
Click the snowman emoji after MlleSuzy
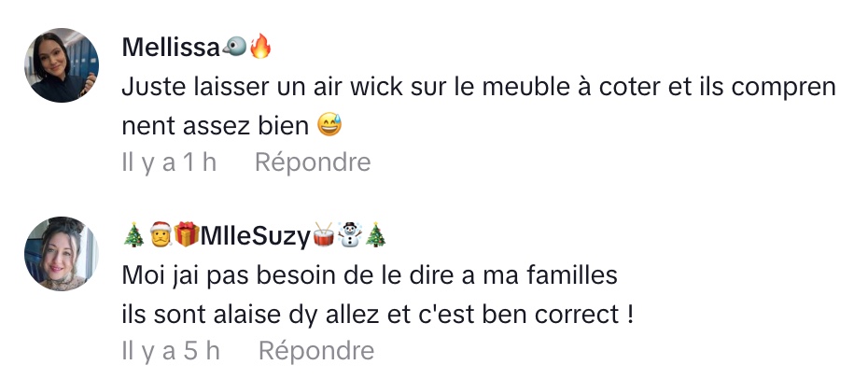(349, 234)
